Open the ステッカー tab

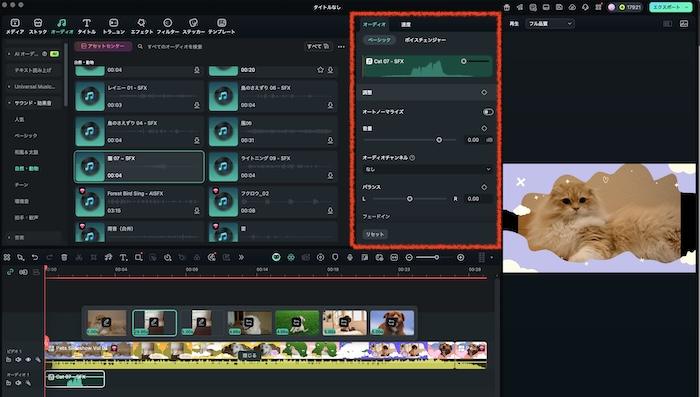tap(193, 26)
